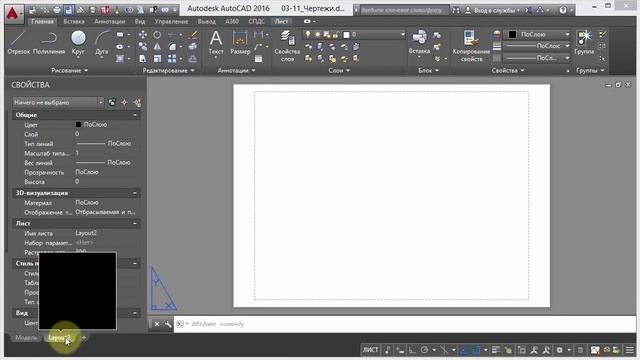Viewport: 640px width, 360px height.
Task: Open Свойства слоя layer properties
Action: coord(287,46)
